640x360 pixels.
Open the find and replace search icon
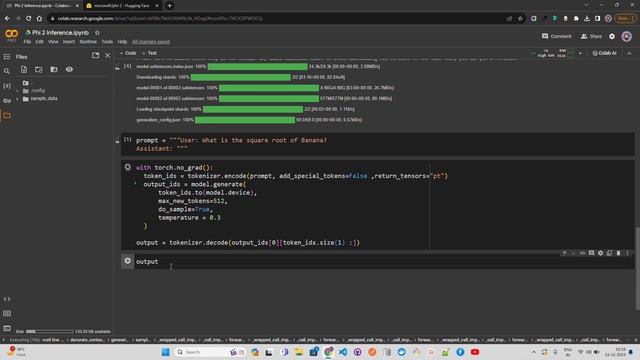tap(7, 71)
